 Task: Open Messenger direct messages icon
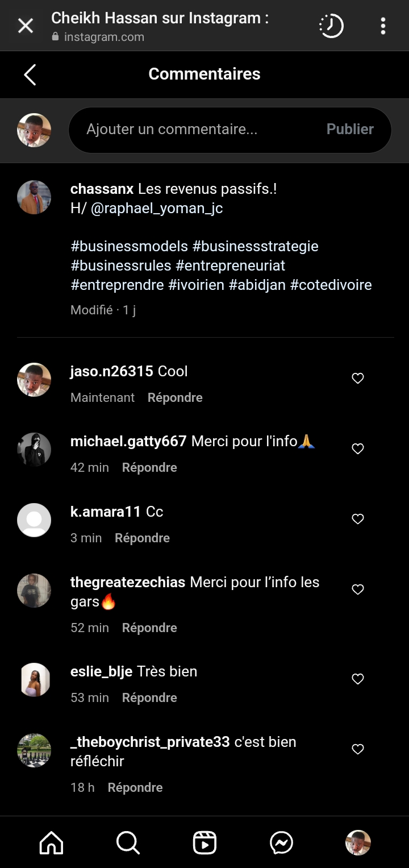pos(281,842)
